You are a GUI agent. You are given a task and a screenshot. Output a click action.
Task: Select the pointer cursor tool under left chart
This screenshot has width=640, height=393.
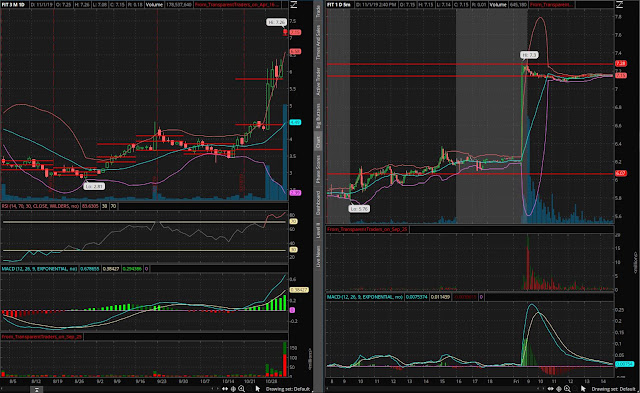258,389
